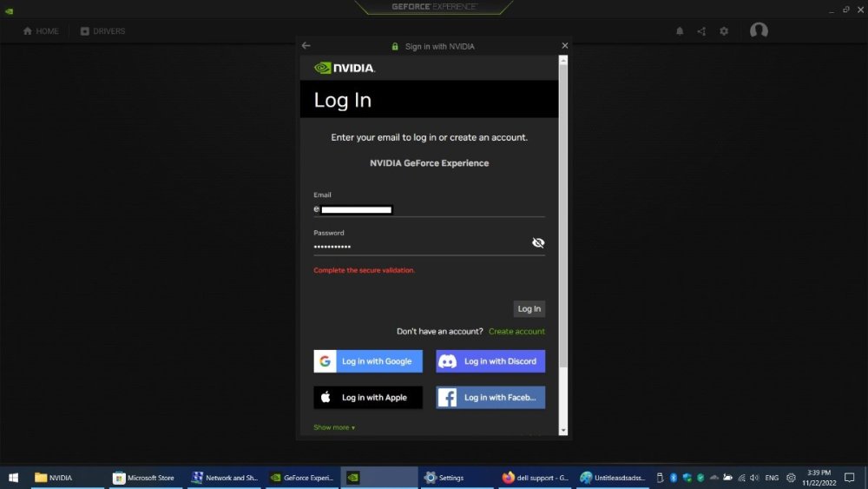Switch to Microsoft Store in taskbar
Image resolution: width=868 pixels, height=489 pixels.
pyautogui.click(x=144, y=478)
